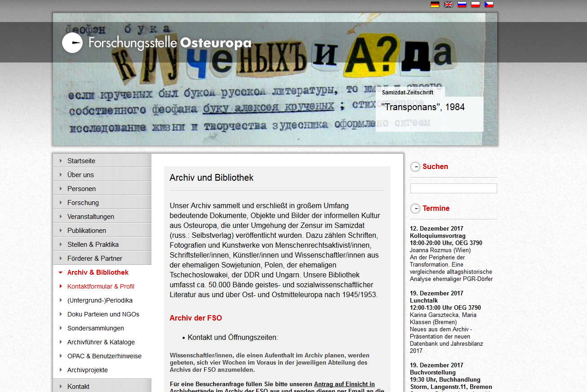
Task: Click the arrow beside Stellen & Praktika
Action: pos(61,244)
